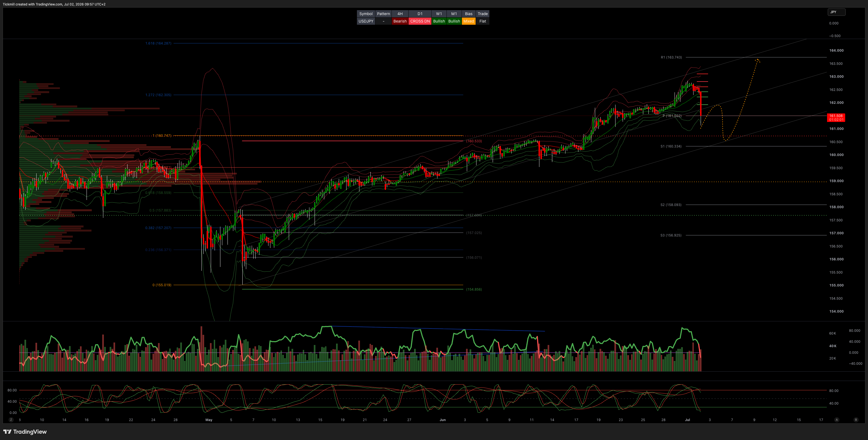Screen dimensions: 868x440
Task: Select the Jul marker on time axis
Action: click(687, 420)
